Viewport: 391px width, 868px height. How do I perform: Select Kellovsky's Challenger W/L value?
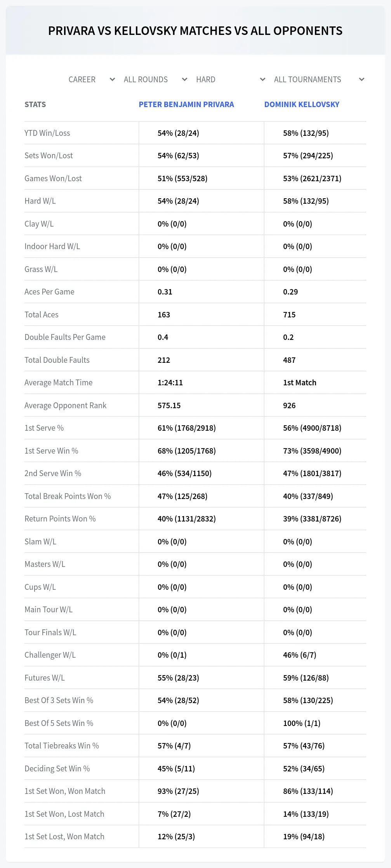coord(300,655)
